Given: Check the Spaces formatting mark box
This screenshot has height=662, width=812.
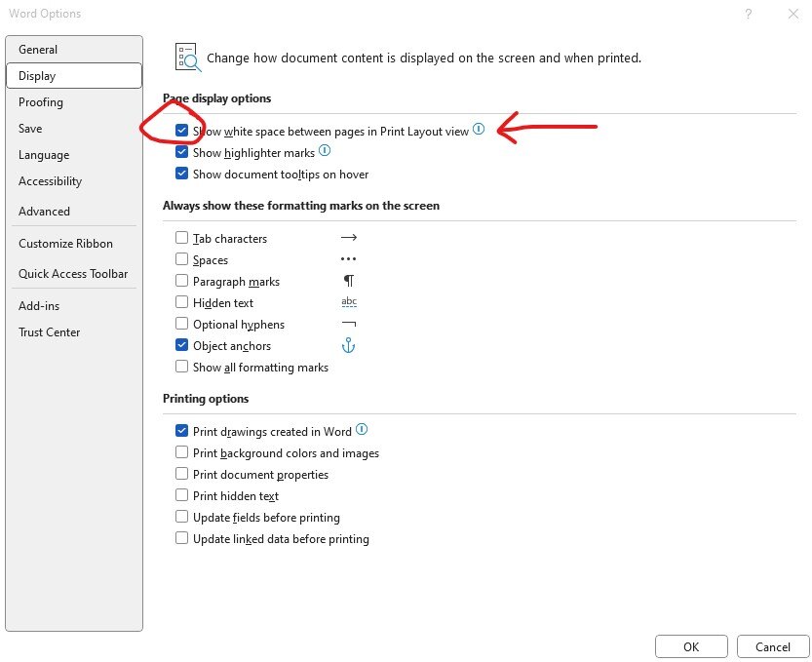Looking at the screenshot, I should [181, 258].
